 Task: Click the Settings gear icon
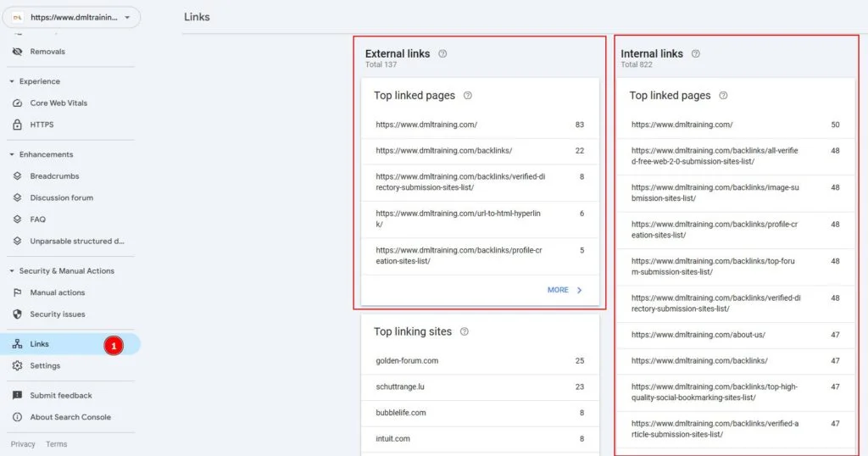coord(17,366)
